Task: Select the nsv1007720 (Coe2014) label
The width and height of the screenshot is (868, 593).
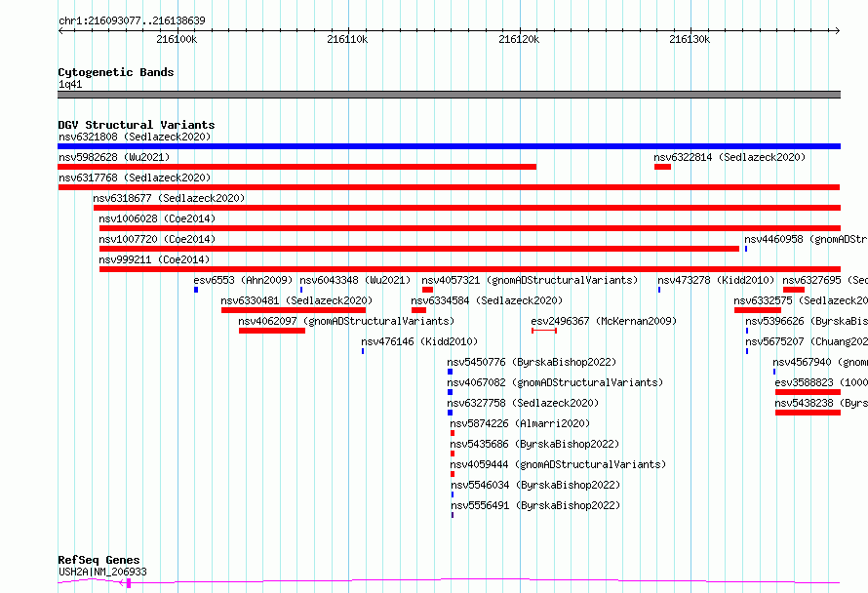Action: click(x=157, y=239)
